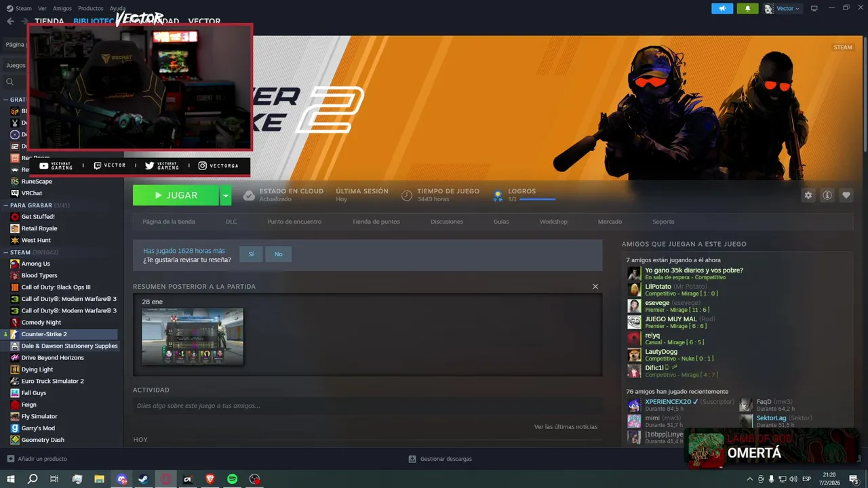Open Brave browser from the taskbar
This screenshot has height=488, width=868.
pos(210,479)
